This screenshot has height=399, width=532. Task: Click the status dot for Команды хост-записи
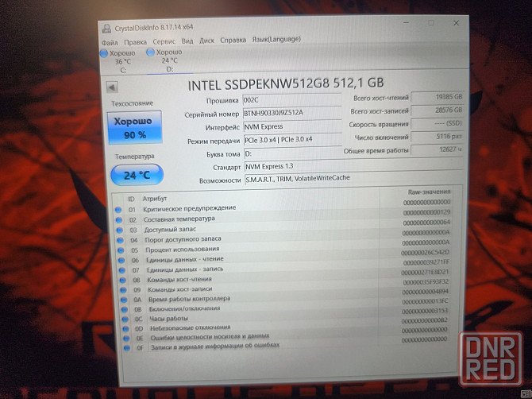[124, 290]
